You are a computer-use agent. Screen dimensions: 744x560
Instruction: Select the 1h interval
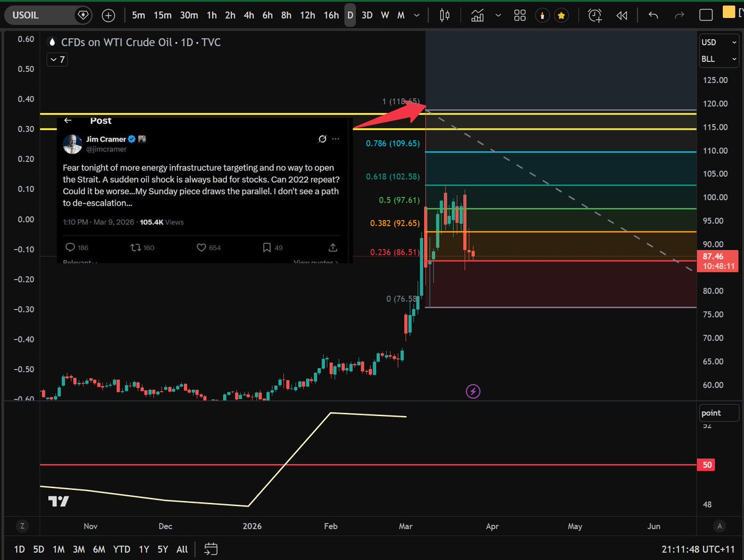pos(212,16)
